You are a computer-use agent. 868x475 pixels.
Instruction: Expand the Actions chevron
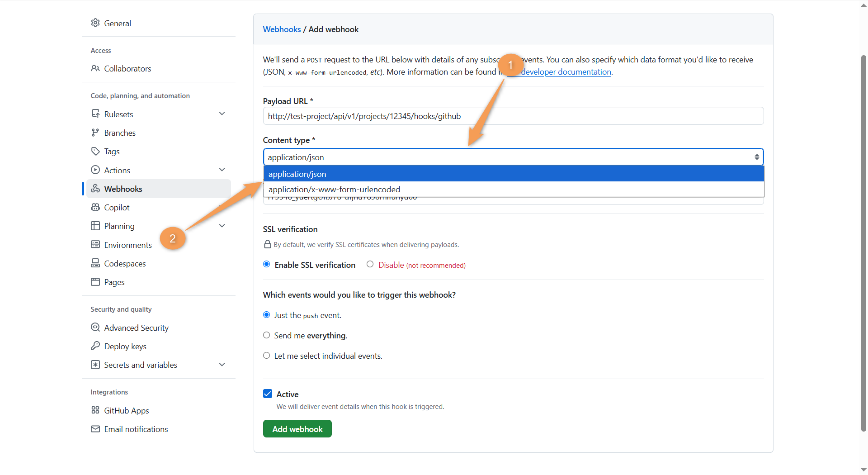222,170
